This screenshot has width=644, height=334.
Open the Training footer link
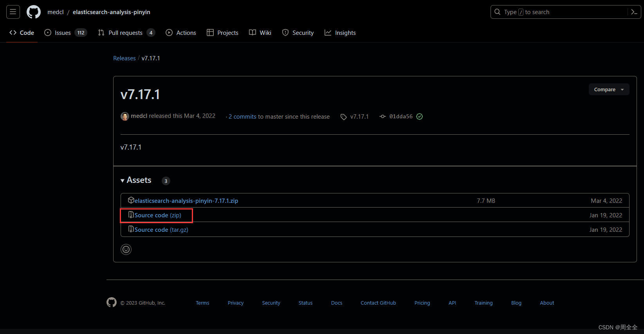[483, 303]
